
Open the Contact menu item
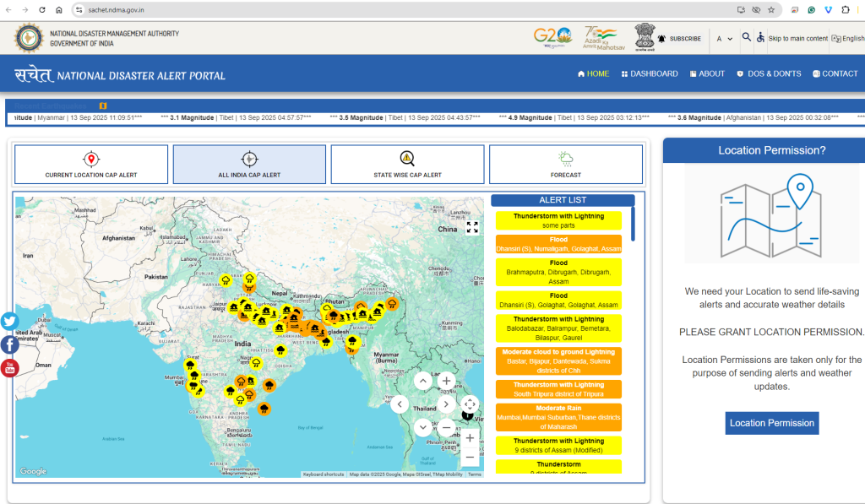click(835, 74)
